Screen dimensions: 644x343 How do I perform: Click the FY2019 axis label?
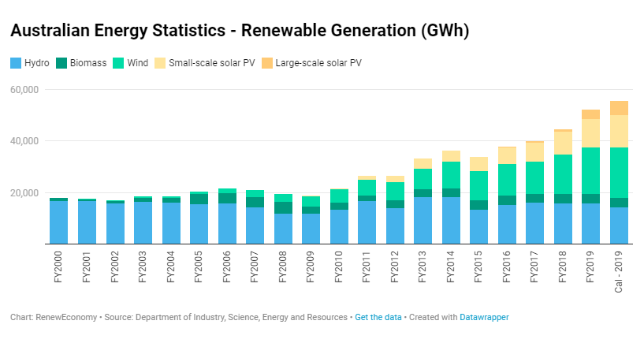coord(590,267)
